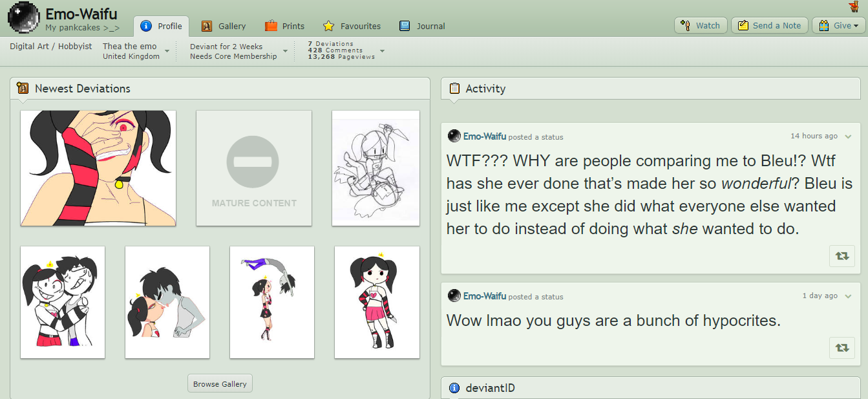Click the Browse Gallery button
Viewport: 868px width, 399px height.
(220, 383)
